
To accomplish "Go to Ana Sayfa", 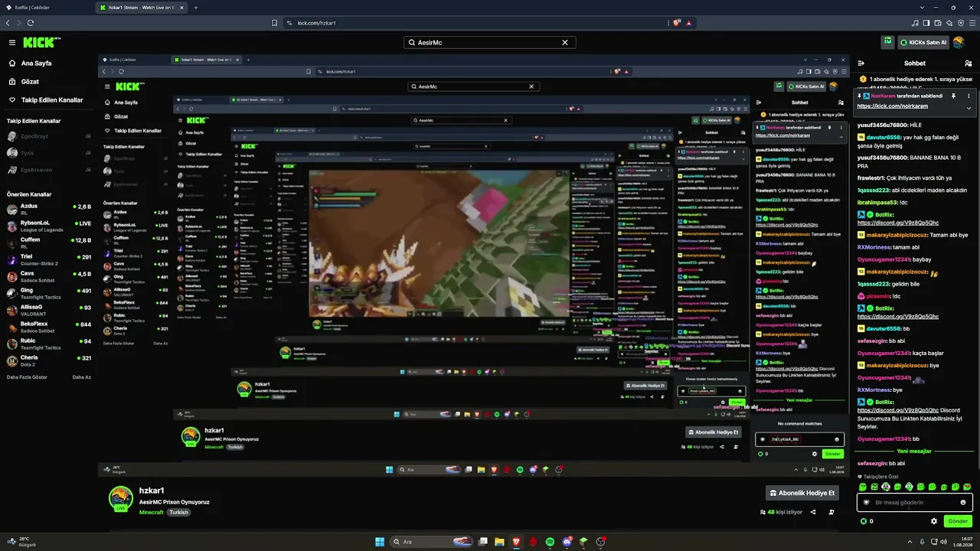I will 36,64.
